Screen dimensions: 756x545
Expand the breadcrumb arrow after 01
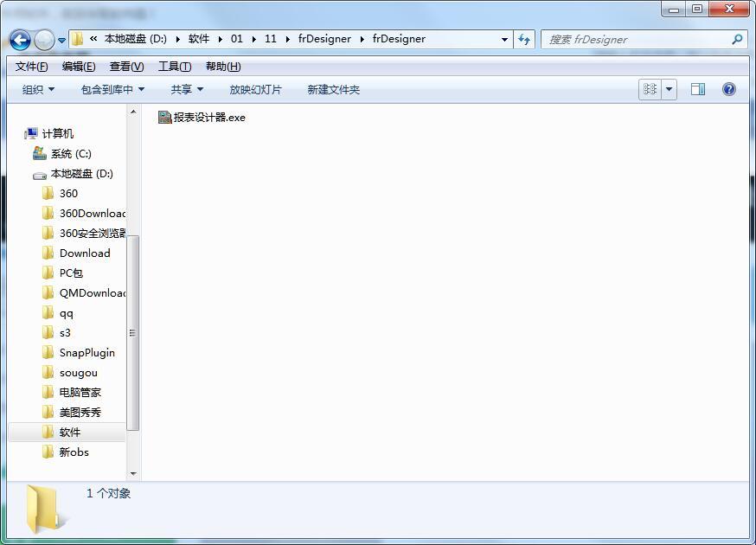[254, 40]
